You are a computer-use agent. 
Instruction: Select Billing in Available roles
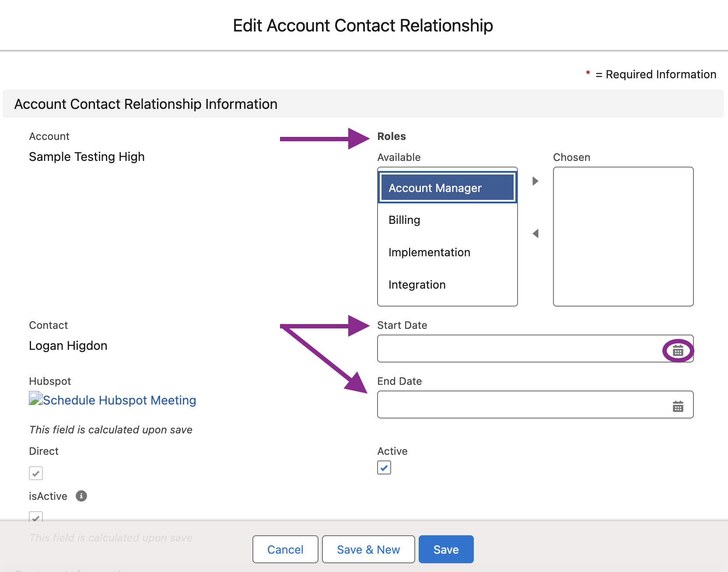[448, 220]
